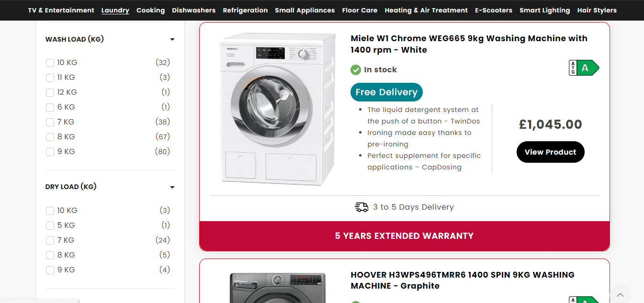
Task: Click the green In stock checkmark icon
Action: coord(356,70)
